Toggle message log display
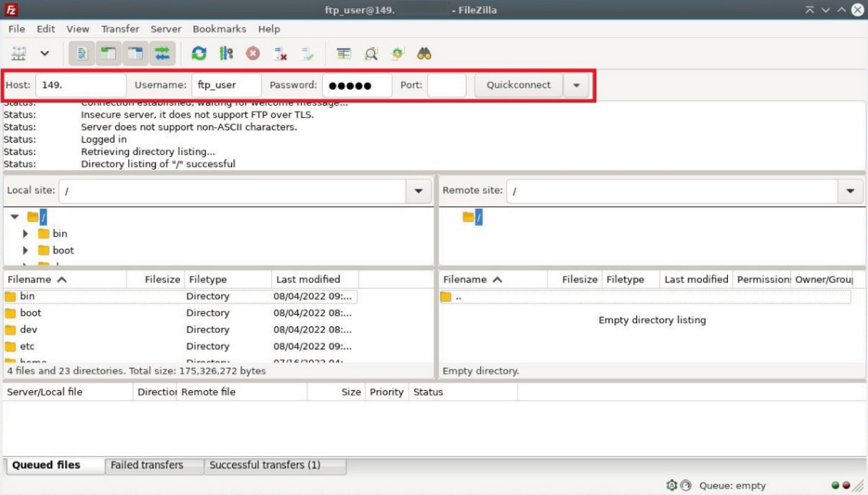 click(x=82, y=54)
